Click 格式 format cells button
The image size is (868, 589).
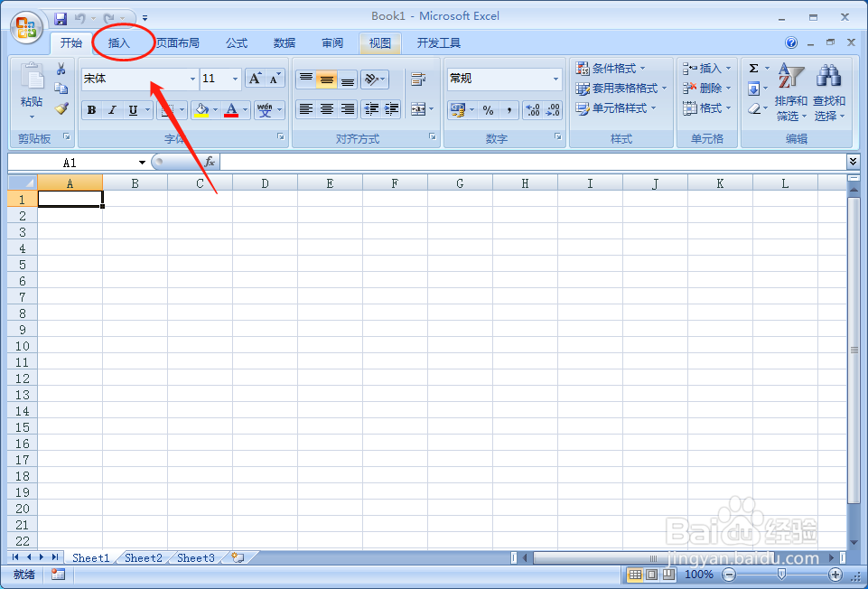(x=707, y=108)
